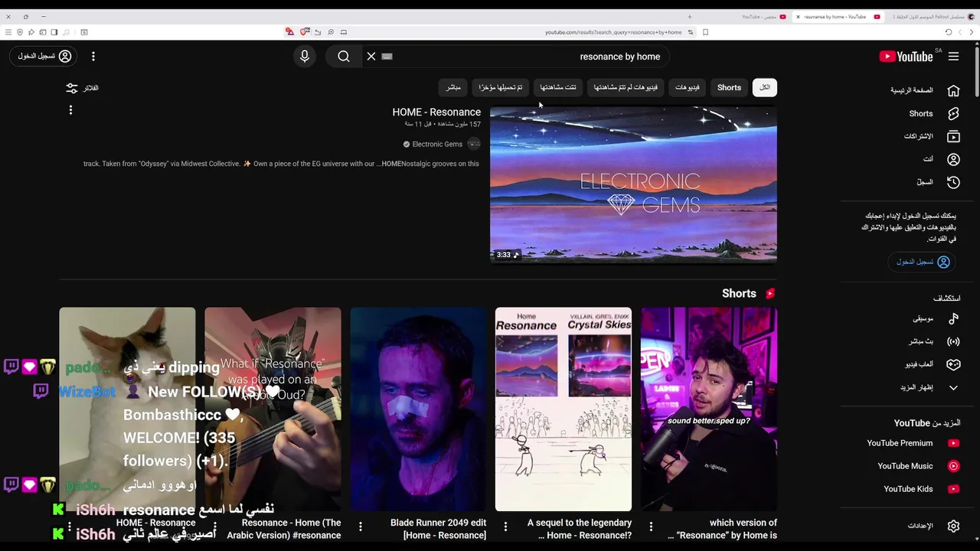This screenshot has width=980, height=551.
Task: Open YouTube Premium link
Action: [913, 443]
